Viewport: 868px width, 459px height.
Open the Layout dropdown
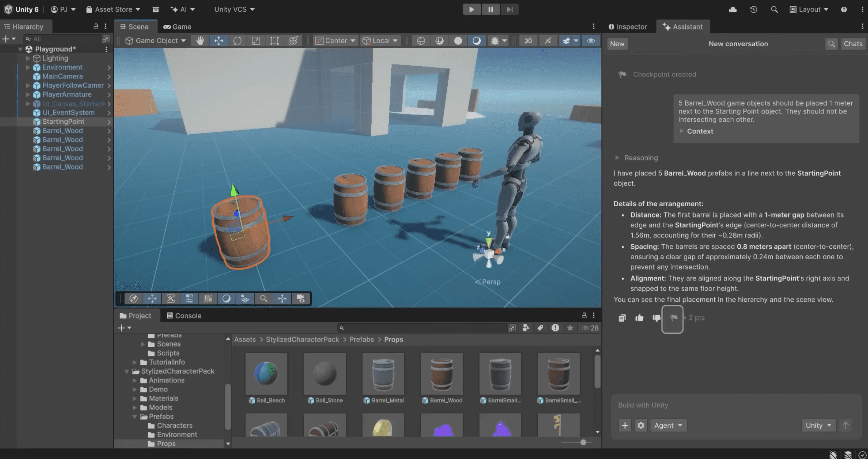pyautogui.click(x=809, y=10)
